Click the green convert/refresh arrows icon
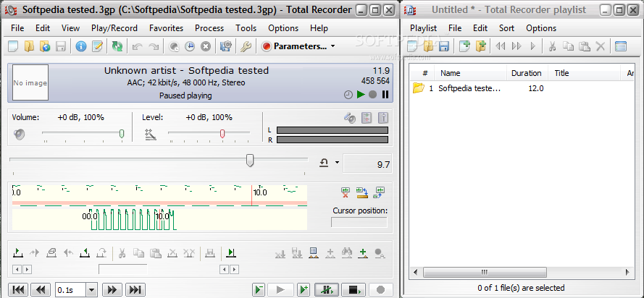 pos(117,46)
